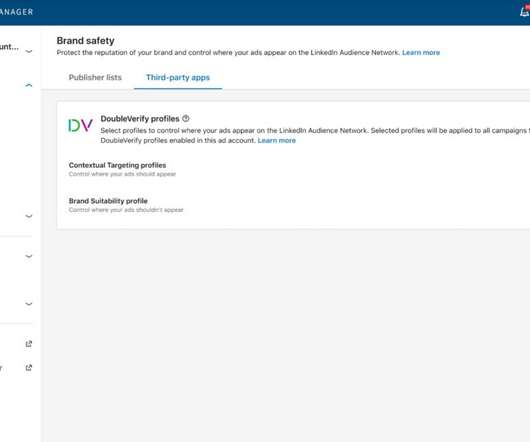
Task: Expand the account switcher chevron in sidebar
Action: (x=29, y=51)
